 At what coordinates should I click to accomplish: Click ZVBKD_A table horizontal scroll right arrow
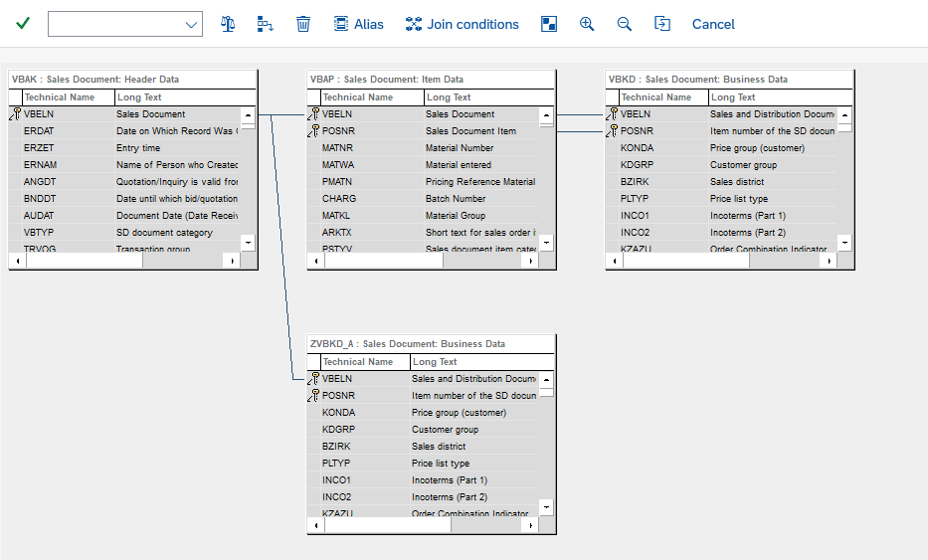(530, 525)
